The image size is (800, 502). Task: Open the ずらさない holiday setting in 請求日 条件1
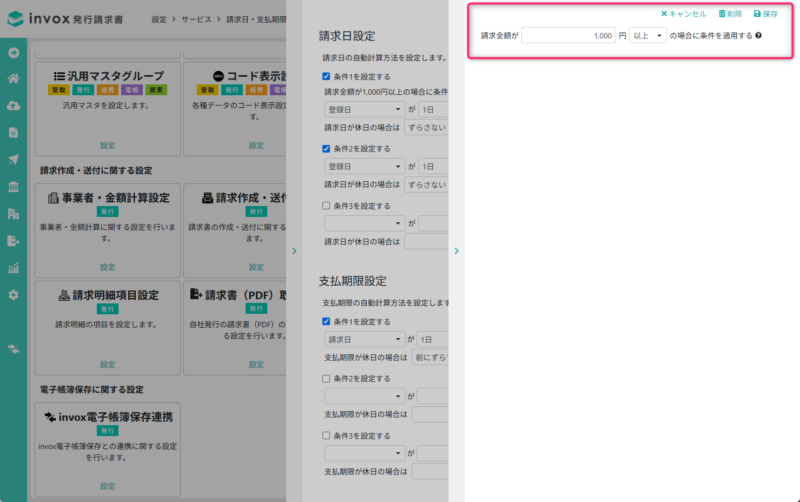[426, 128]
